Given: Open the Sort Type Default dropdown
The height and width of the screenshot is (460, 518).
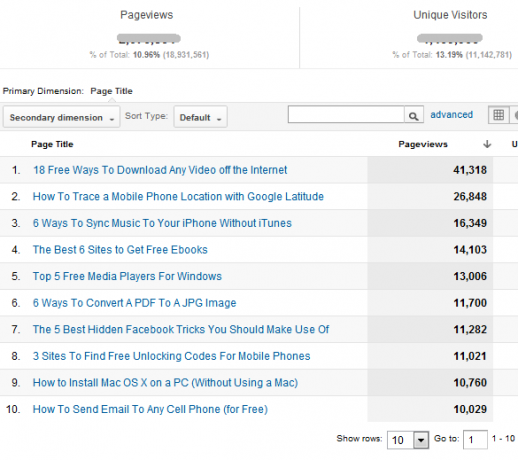Looking at the screenshot, I should pyautogui.click(x=200, y=117).
